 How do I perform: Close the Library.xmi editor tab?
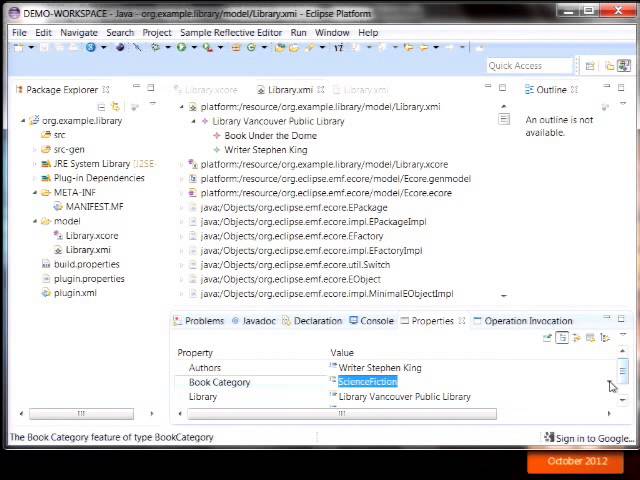pos(321,89)
